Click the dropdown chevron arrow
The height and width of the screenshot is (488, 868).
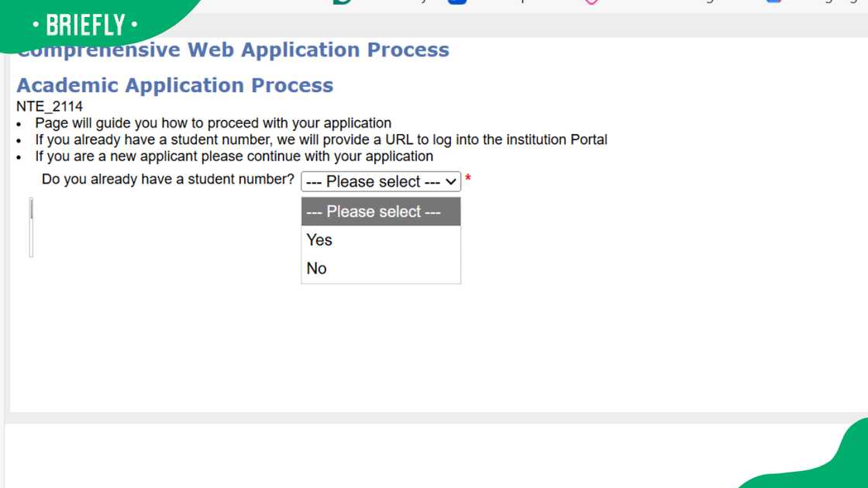452,182
